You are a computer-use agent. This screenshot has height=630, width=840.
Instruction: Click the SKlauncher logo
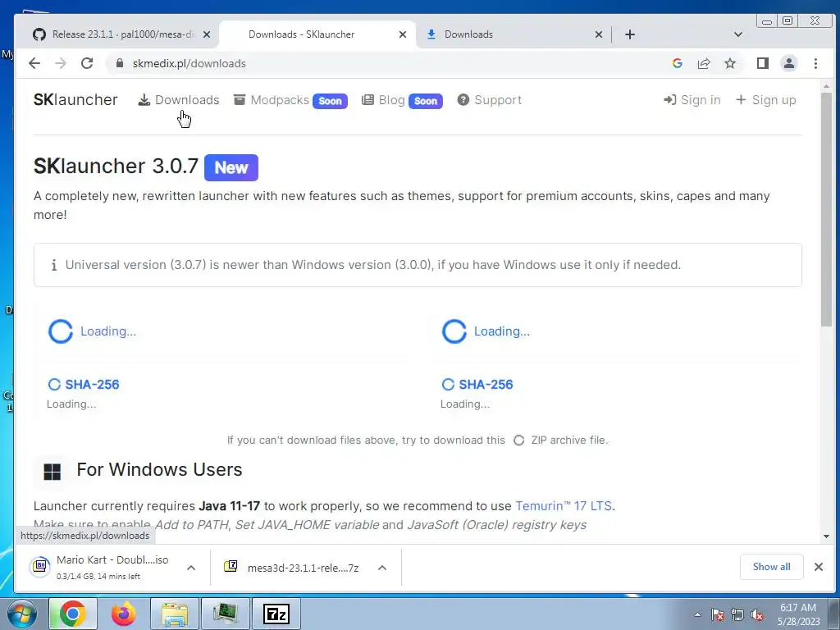tap(75, 99)
